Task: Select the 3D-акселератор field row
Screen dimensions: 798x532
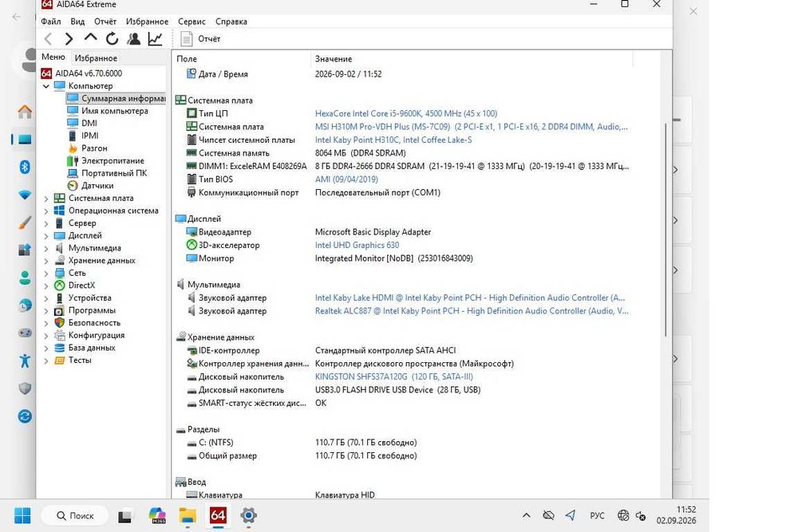Action: tap(402, 245)
